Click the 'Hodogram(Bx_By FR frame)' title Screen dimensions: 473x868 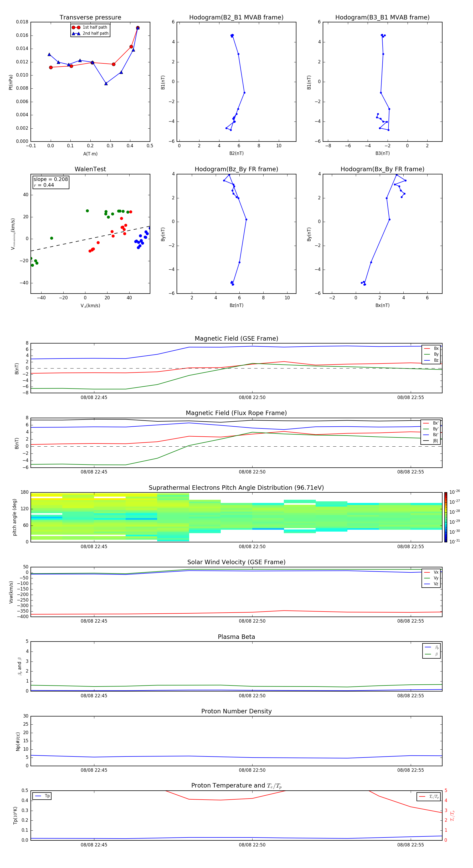[x=382, y=169]
